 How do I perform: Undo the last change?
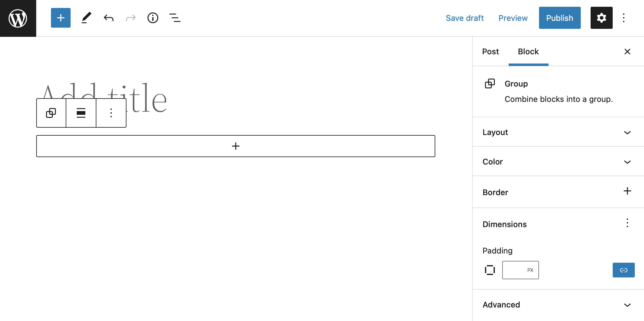(108, 18)
